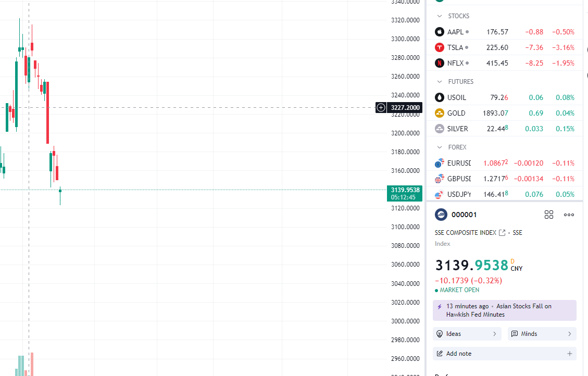This screenshot has width=588, height=376.
Task: Click the 3000.0000 price axis label
Action: (405, 321)
